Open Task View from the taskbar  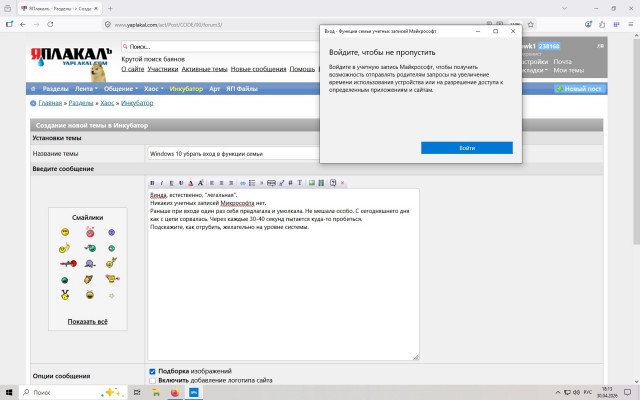137,392
